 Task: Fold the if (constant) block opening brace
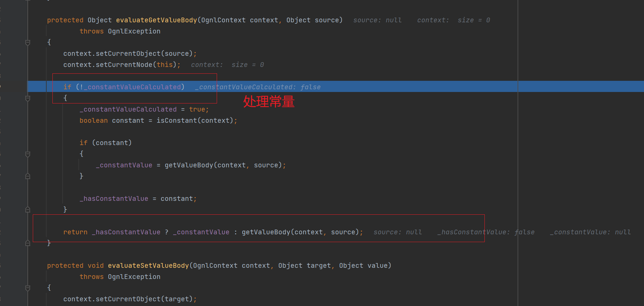(x=28, y=154)
